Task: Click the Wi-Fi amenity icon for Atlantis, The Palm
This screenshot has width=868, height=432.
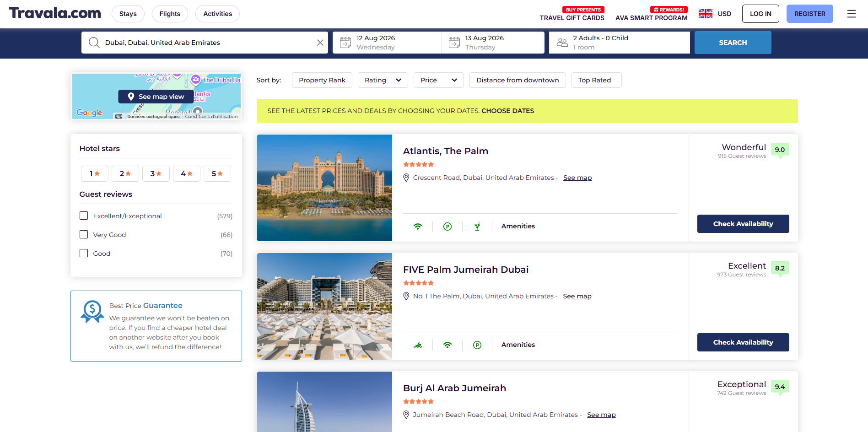Action: 417,226
